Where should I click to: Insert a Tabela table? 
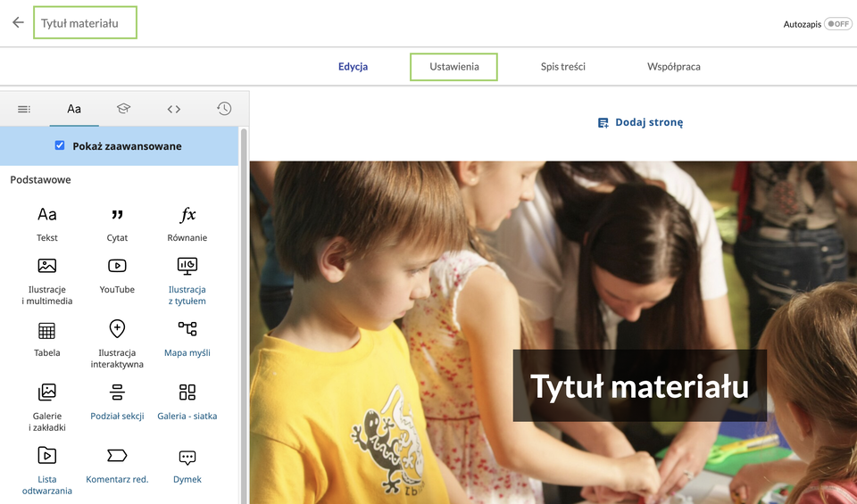[47, 338]
